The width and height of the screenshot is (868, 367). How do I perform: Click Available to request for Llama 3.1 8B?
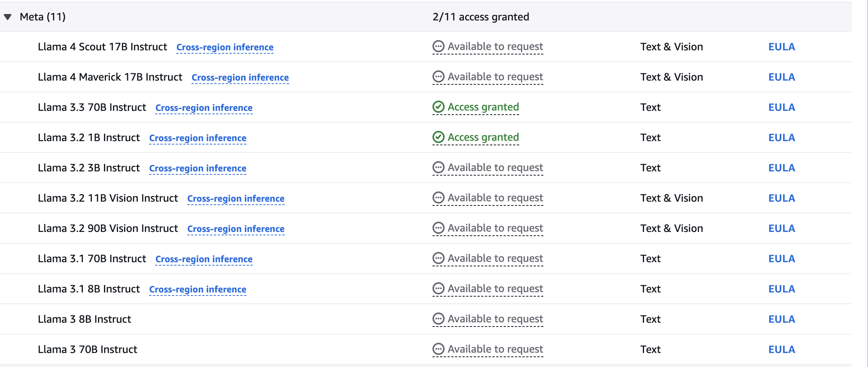[495, 289]
